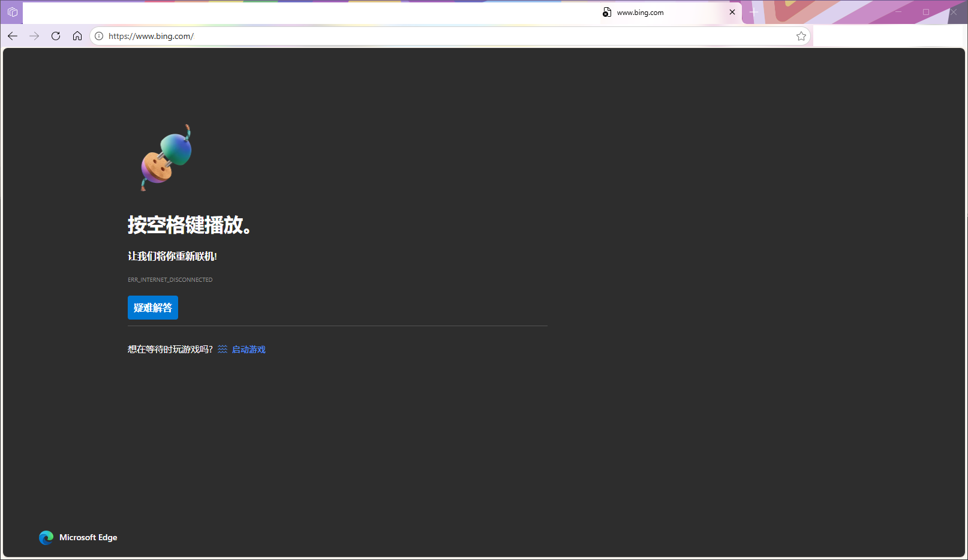The width and height of the screenshot is (968, 560).
Task: Click the page refresh icon
Action: tap(55, 36)
